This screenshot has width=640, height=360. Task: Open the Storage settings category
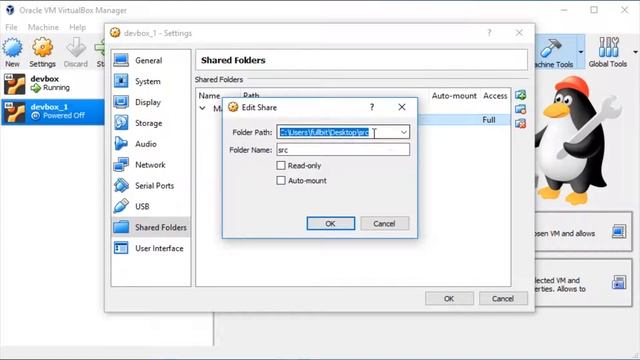click(151, 123)
